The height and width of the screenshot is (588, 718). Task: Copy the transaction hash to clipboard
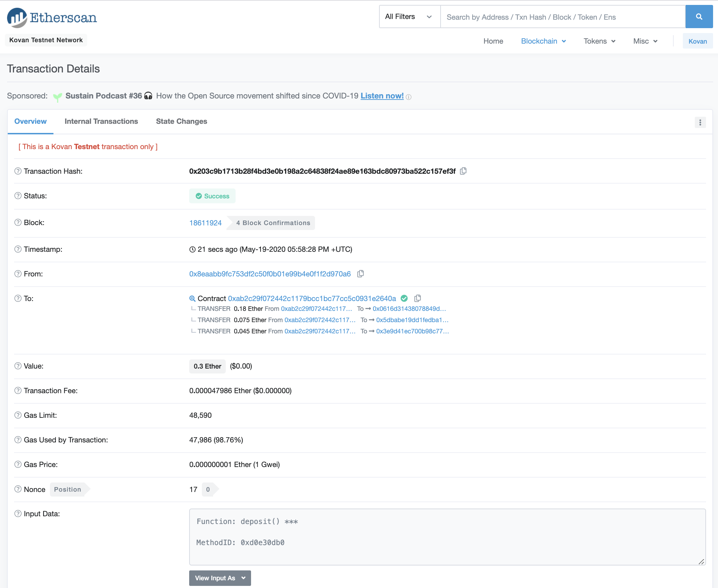463,171
